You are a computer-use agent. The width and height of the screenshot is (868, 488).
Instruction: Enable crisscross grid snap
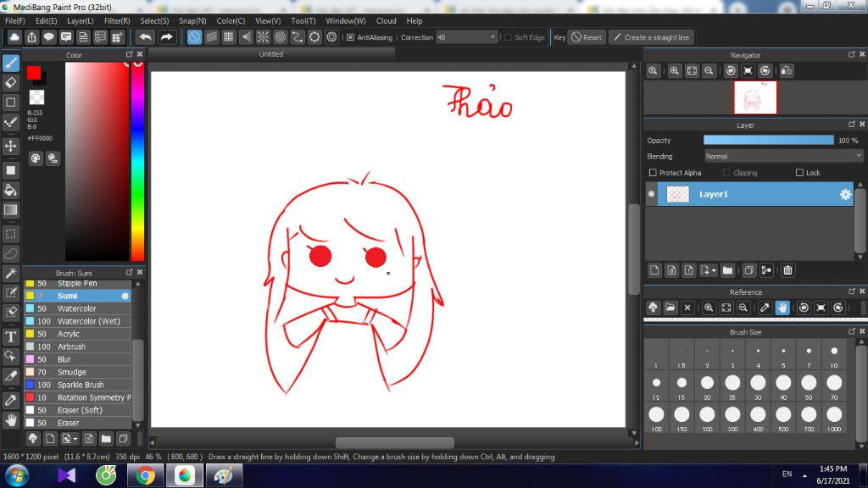click(x=229, y=37)
